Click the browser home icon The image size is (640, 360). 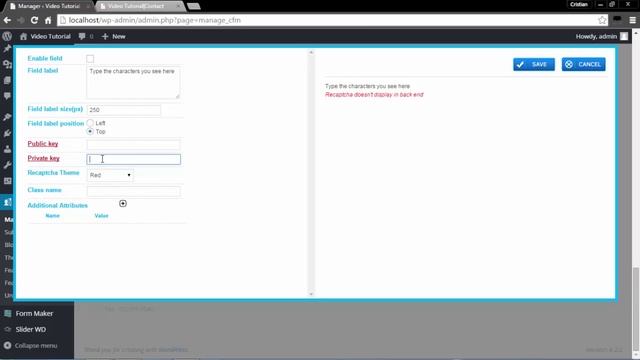(48, 20)
